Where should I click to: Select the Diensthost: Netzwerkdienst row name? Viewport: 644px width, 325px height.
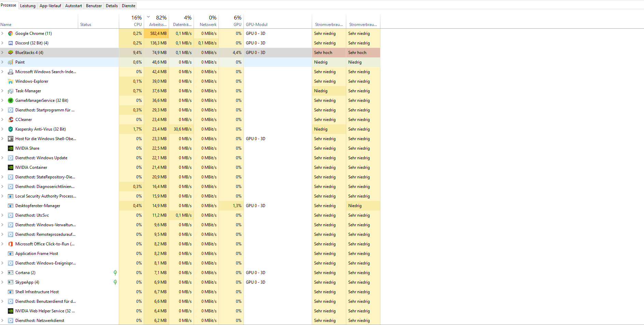coord(40,321)
